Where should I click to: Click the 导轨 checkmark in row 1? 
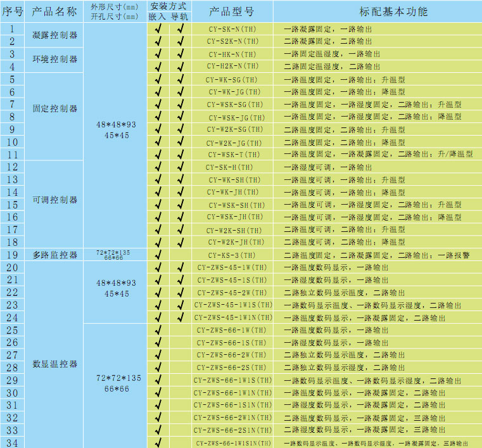[x=181, y=29]
